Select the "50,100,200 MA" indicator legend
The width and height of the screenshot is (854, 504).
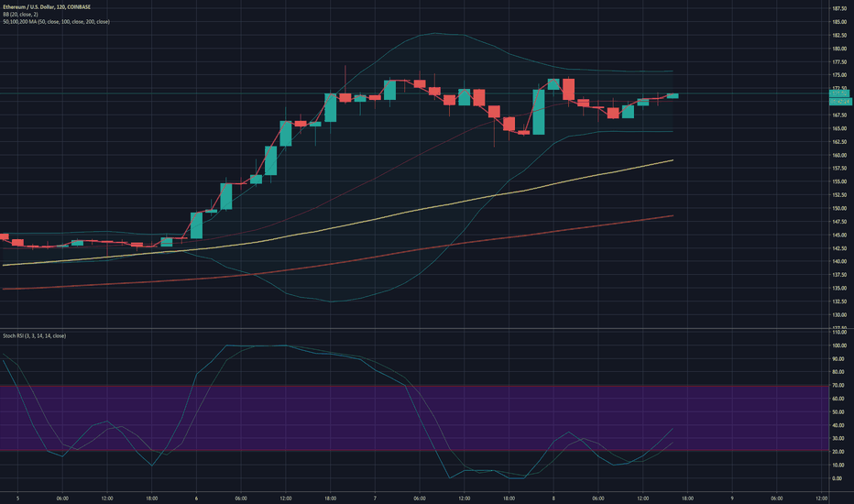[56, 22]
